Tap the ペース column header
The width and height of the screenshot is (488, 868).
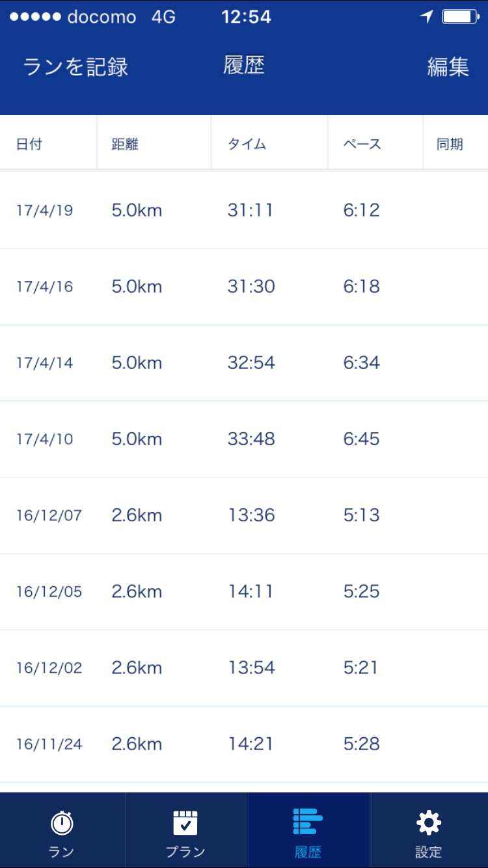point(362,144)
